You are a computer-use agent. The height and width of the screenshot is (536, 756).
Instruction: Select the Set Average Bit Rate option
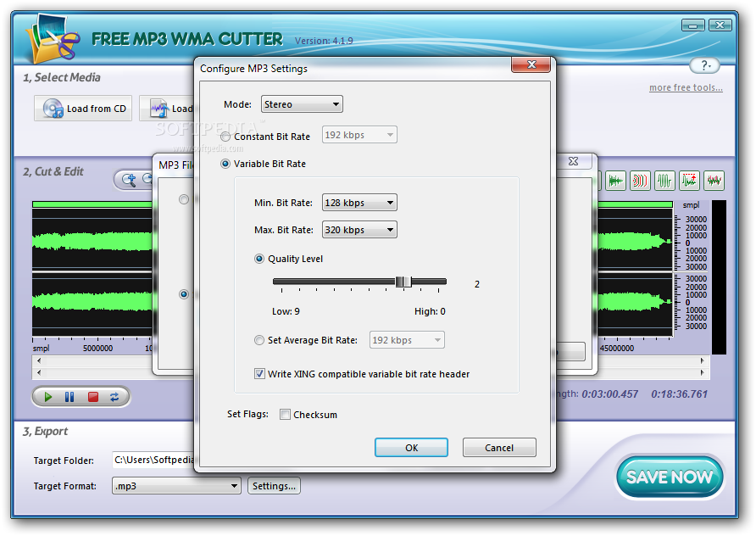[259, 340]
